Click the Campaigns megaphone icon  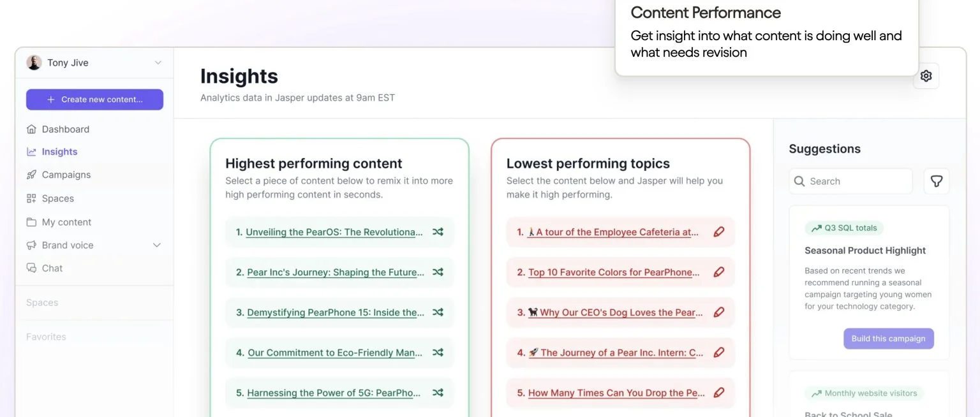point(31,175)
